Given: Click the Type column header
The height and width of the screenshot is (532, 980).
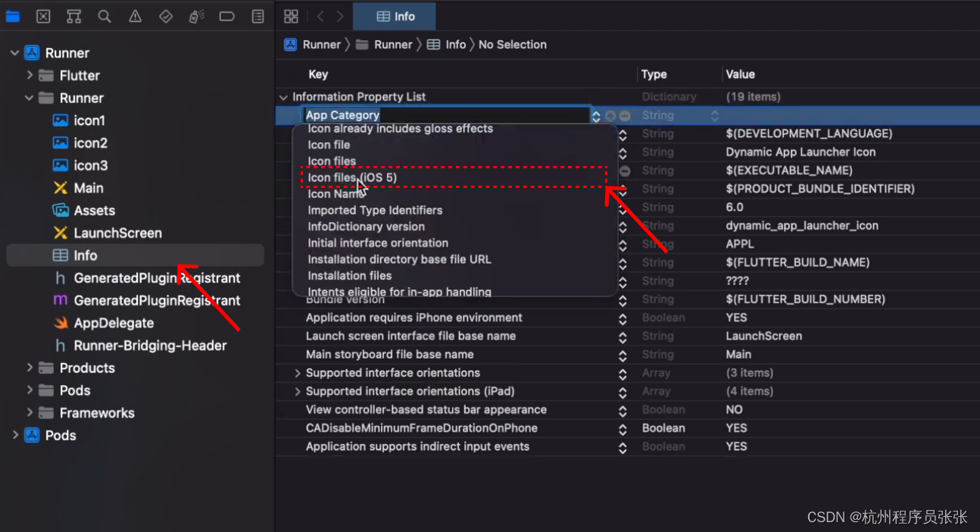Looking at the screenshot, I should [x=654, y=74].
